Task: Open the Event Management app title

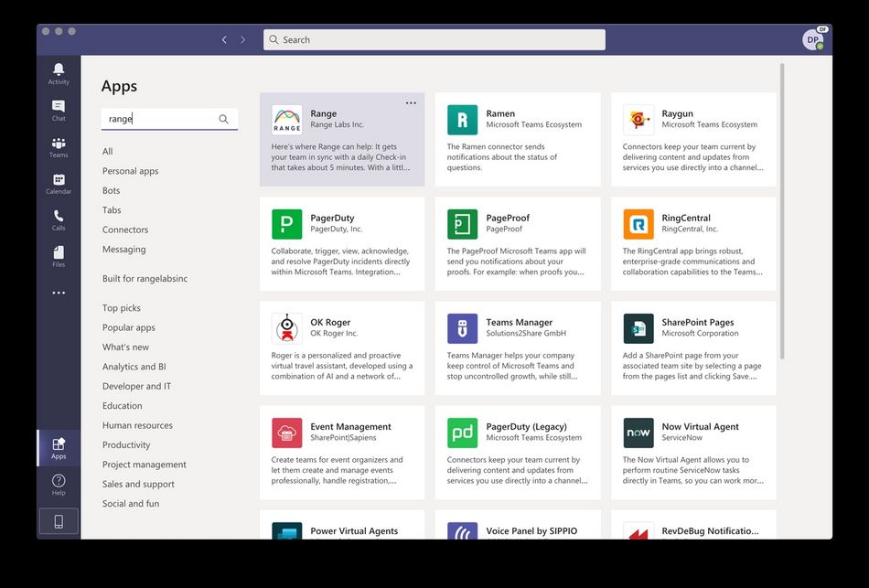Action: [351, 426]
